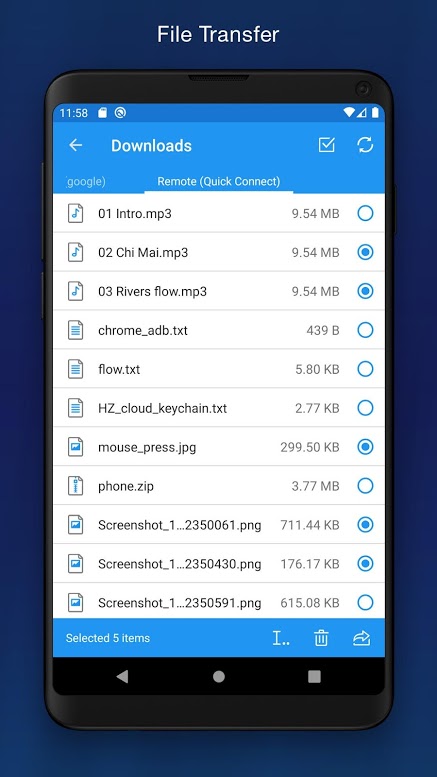Image resolution: width=437 pixels, height=777 pixels.
Task: Tap the Wi-Fi signal status icon
Action: [x=349, y=112]
